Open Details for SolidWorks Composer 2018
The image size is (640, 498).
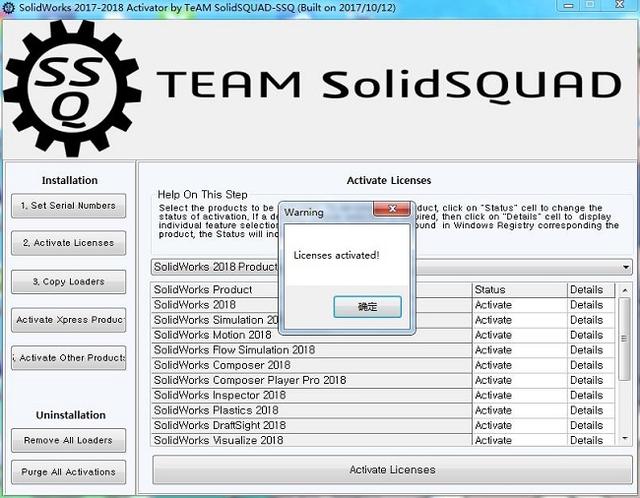click(x=591, y=365)
